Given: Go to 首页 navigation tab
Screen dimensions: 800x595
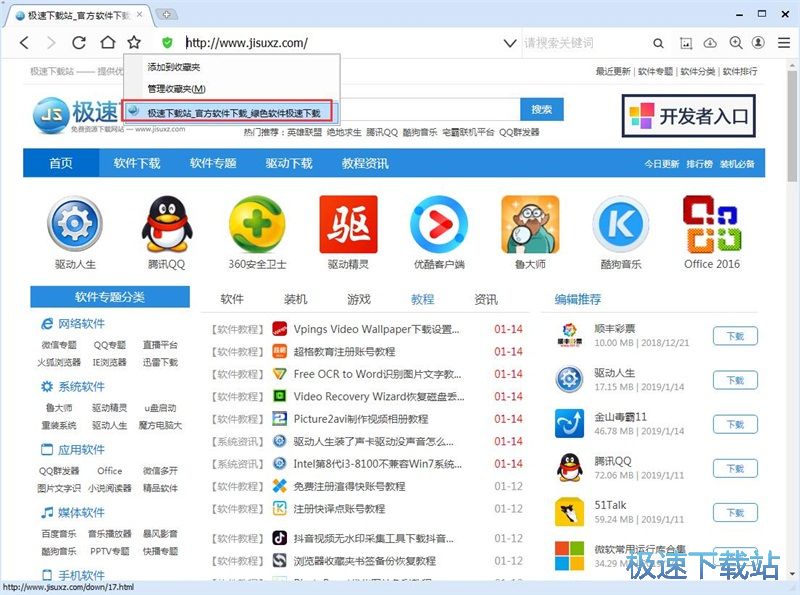Looking at the screenshot, I should (61, 163).
